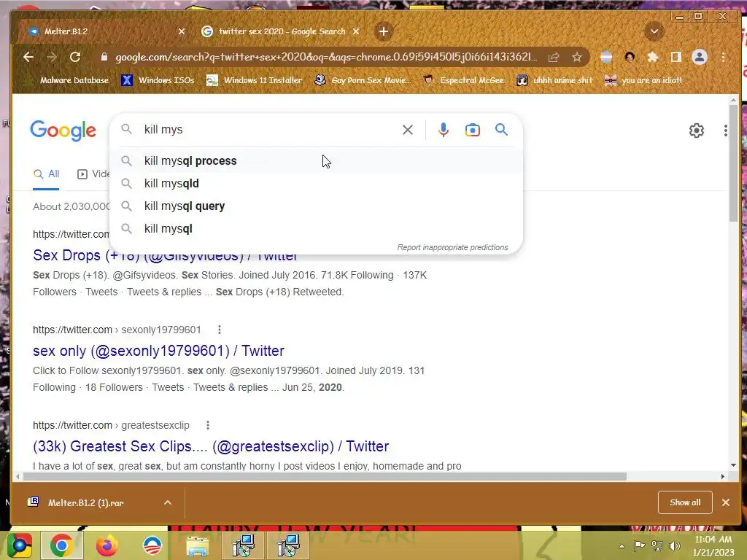Submit search with the blue magnifier icon
747x560 pixels.
click(x=501, y=129)
